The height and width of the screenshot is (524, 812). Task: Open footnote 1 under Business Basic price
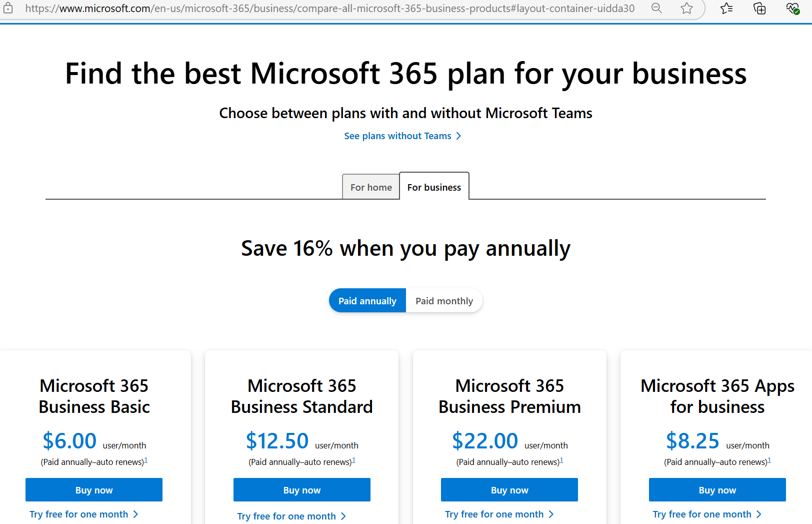146,460
